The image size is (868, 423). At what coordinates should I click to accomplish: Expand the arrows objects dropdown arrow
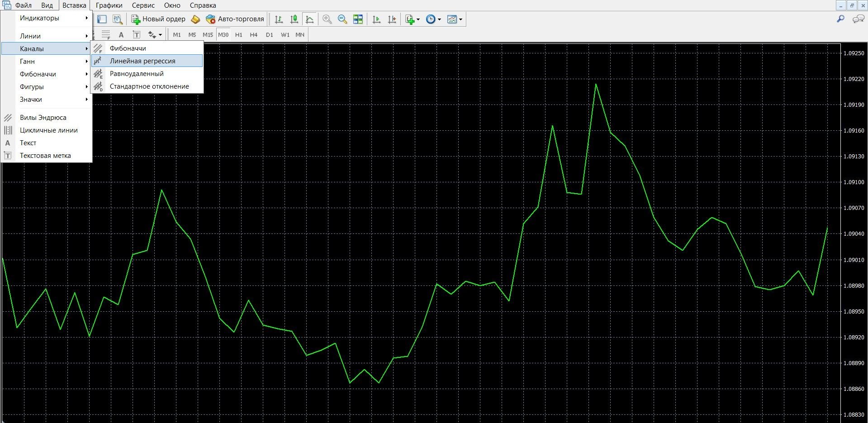pyautogui.click(x=160, y=35)
